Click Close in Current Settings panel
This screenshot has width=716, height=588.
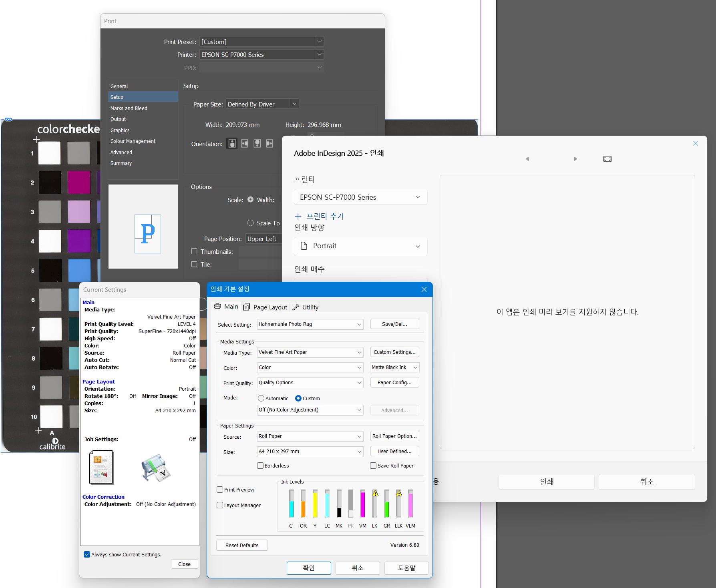(x=185, y=564)
